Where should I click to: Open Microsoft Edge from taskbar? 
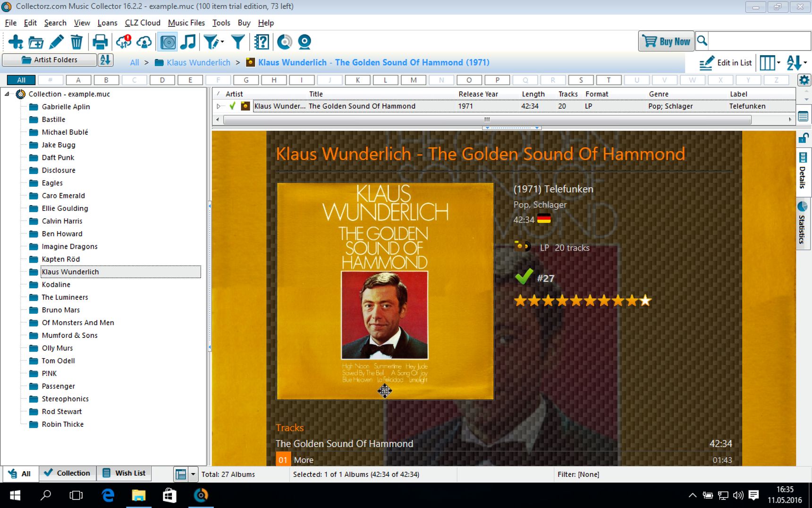coord(108,495)
